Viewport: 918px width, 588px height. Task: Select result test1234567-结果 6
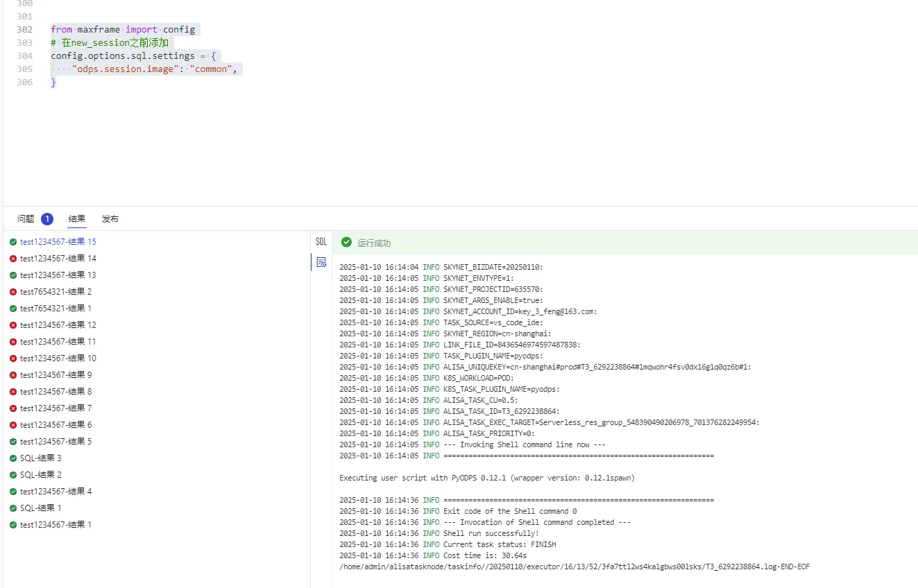(x=56, y=425)
